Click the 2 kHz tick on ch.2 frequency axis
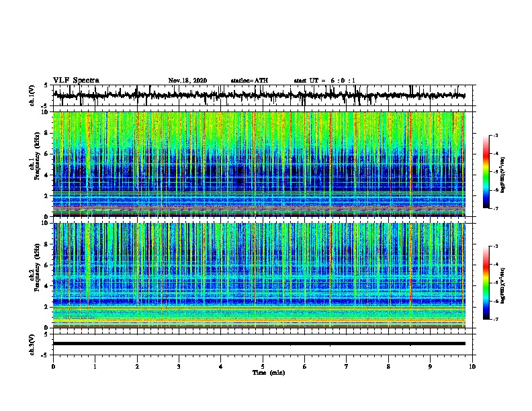The height and width of the screenshot is (411, 532). click(47, 307)
